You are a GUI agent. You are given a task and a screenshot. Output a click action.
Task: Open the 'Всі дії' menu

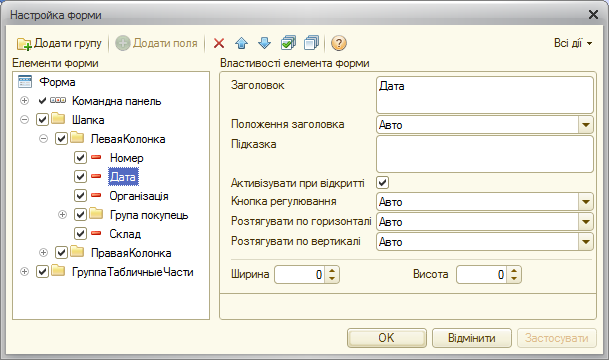pyautogui.click(x=573, y=43)
